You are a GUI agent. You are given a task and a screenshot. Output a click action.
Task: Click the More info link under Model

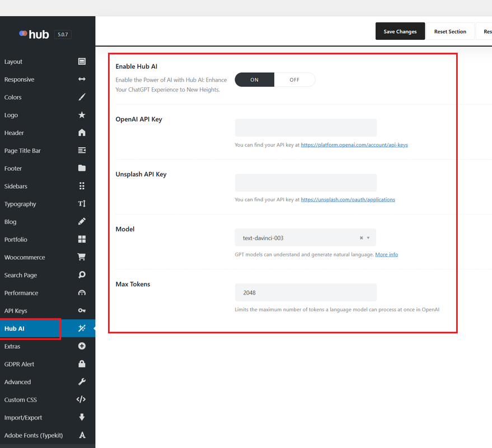387,254
